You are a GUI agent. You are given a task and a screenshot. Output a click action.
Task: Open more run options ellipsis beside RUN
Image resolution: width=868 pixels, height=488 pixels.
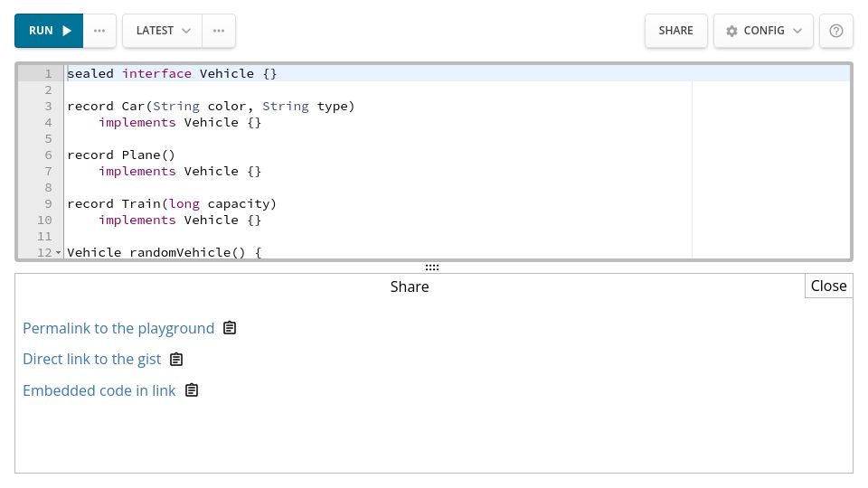pyautogui.click(x=99, y=31)
